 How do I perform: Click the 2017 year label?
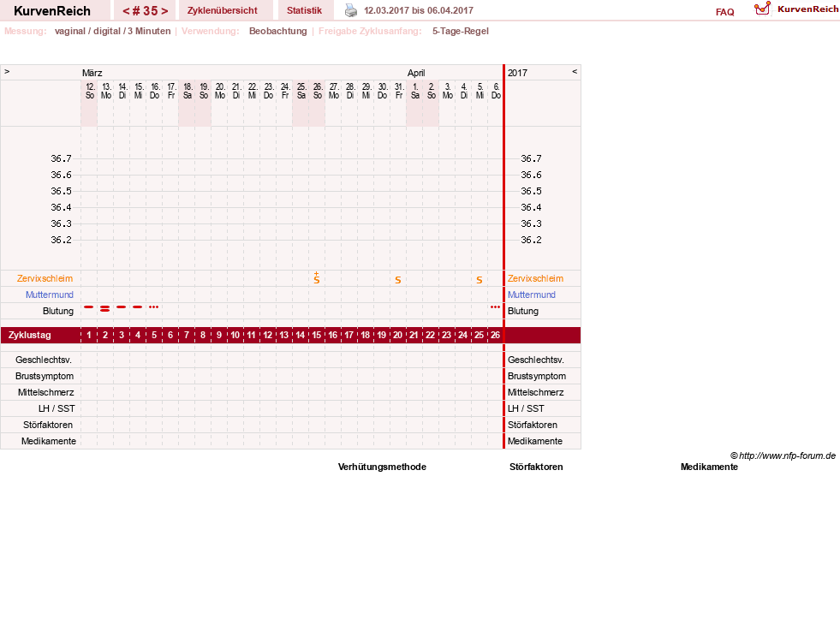517,73
